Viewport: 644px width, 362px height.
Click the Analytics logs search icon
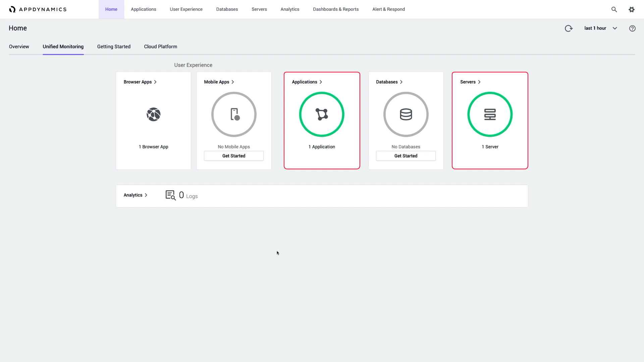tap(171, 195)
